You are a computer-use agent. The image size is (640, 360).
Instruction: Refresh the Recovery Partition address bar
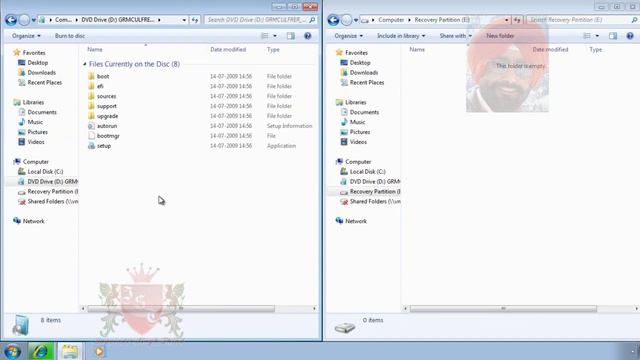click(517, 20)
